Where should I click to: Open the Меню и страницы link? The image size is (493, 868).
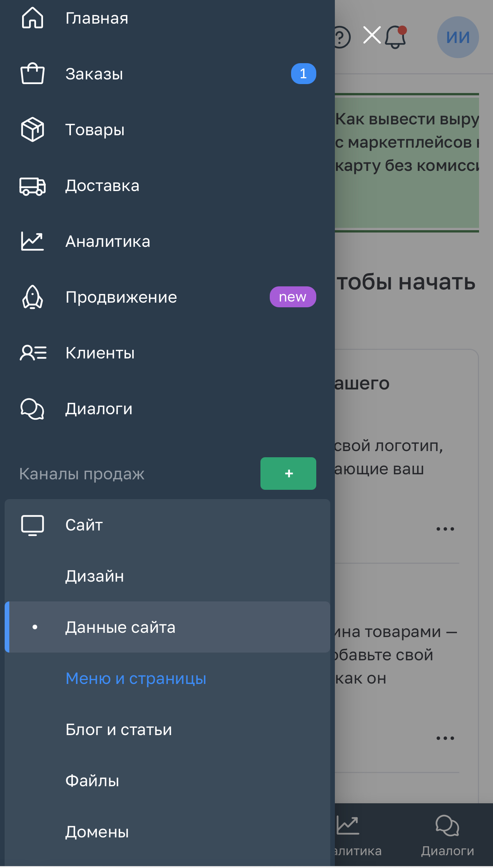point(136,679)
